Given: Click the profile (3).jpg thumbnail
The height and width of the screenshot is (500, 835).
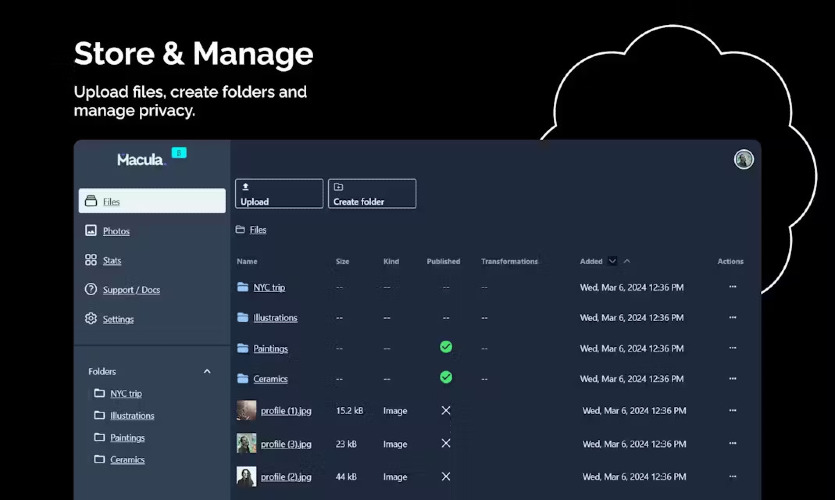Looking at the screenshot, I should click(246, 443).
